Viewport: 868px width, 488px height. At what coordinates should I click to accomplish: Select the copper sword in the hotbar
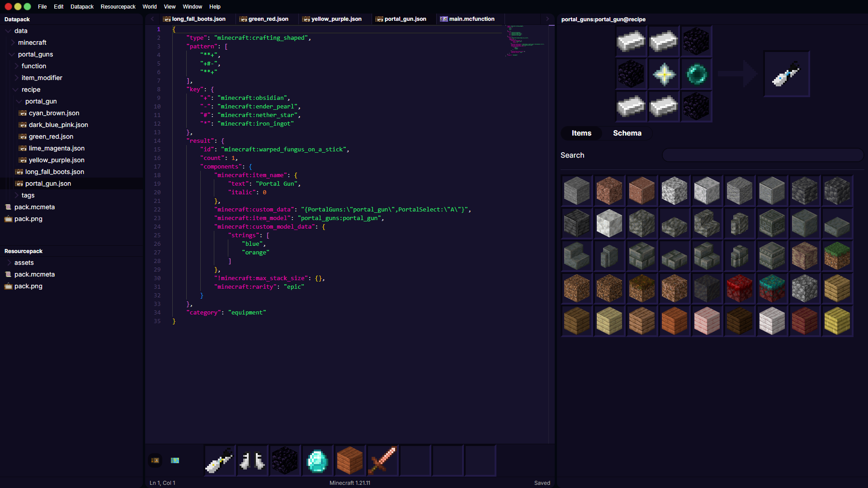click(x=382, y=461)
